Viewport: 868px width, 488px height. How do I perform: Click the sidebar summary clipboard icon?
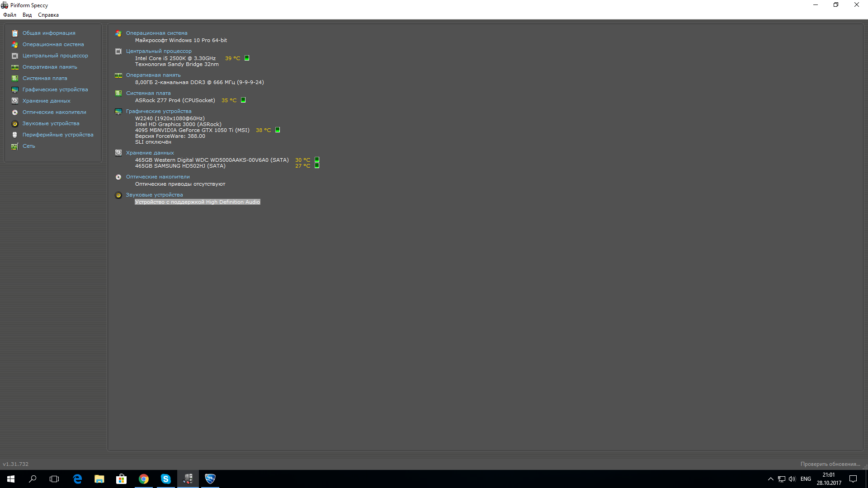15,33
